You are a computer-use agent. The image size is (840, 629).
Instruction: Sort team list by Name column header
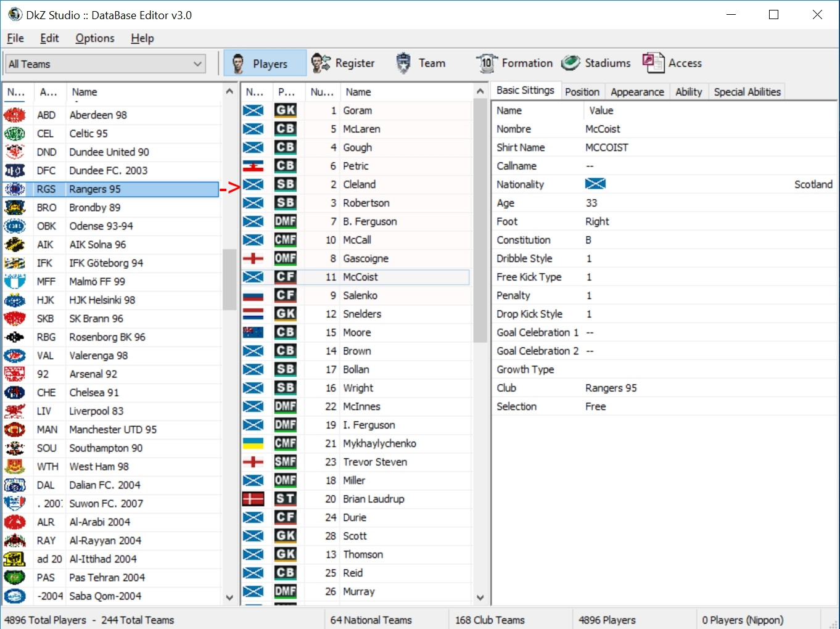pos(143,92)
